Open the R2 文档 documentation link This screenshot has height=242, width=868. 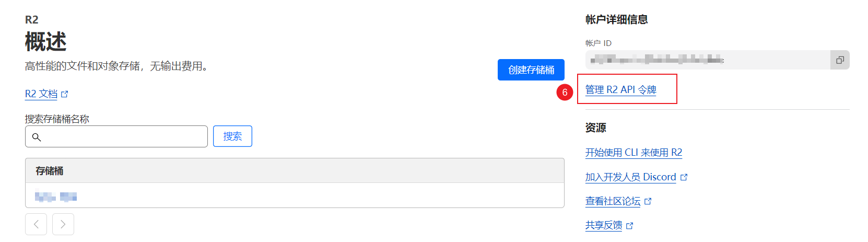[41, 94]
